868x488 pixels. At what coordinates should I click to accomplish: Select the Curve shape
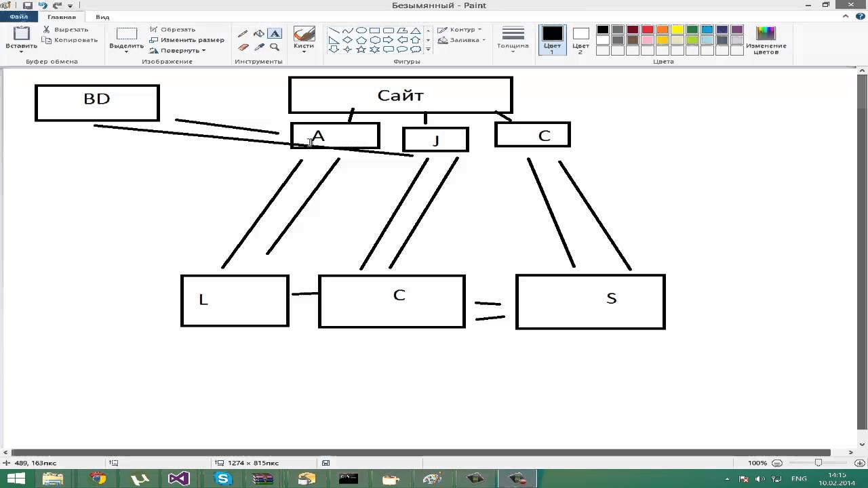(x=348, y=30)
